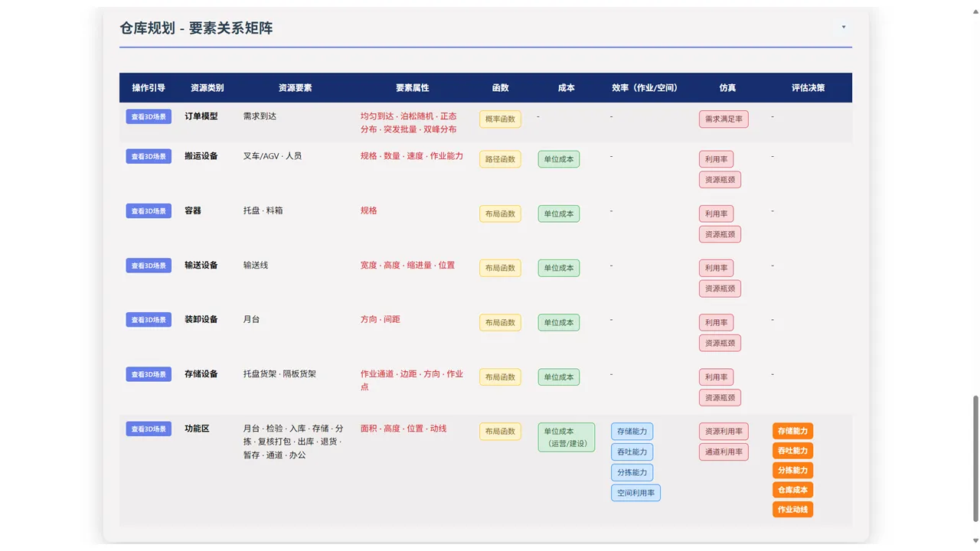This screenshot has width=980, height=551.
Task: Click 资源瓶颈 tag in the 容器 row
Action: point(720,234)
